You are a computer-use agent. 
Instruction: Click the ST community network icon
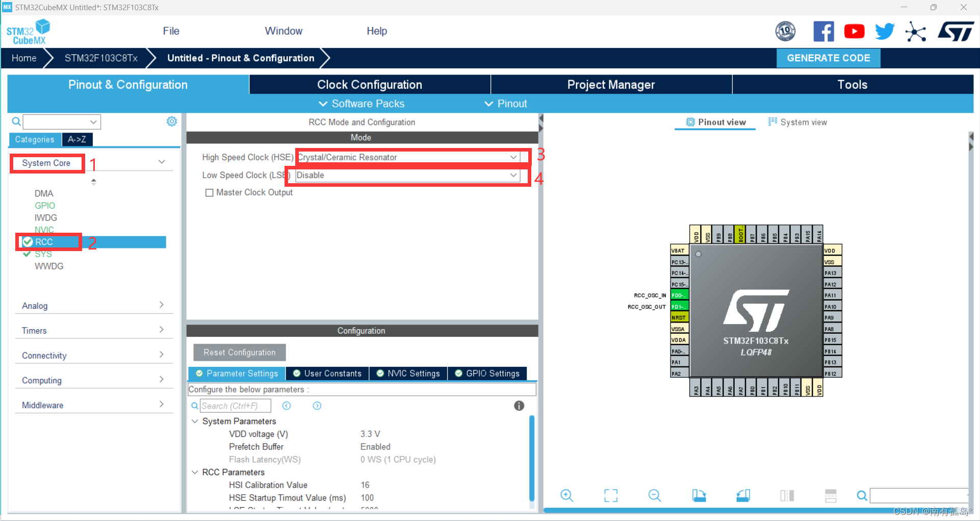click(916, 32)
